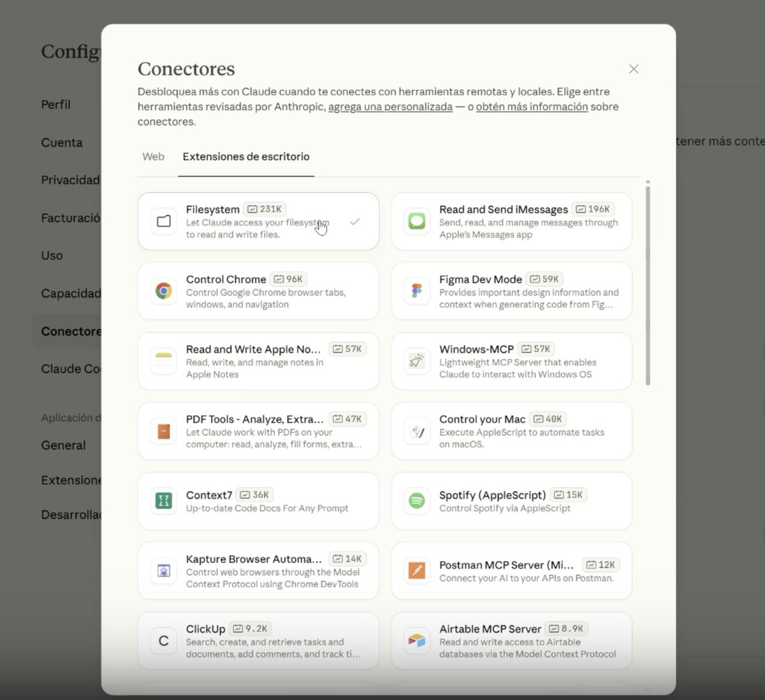Click Context7 36K downloads badge
This screenshot has height=700, width=765.
click(254, 495)
